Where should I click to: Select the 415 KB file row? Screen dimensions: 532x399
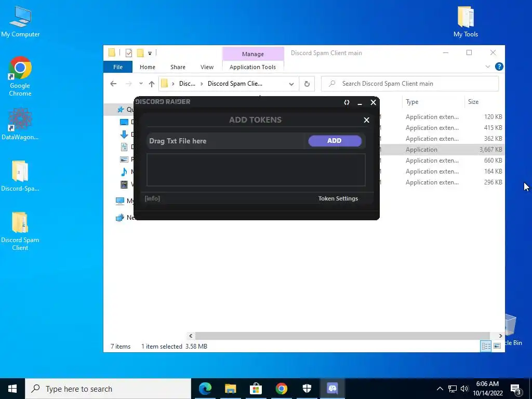point(442,128)
